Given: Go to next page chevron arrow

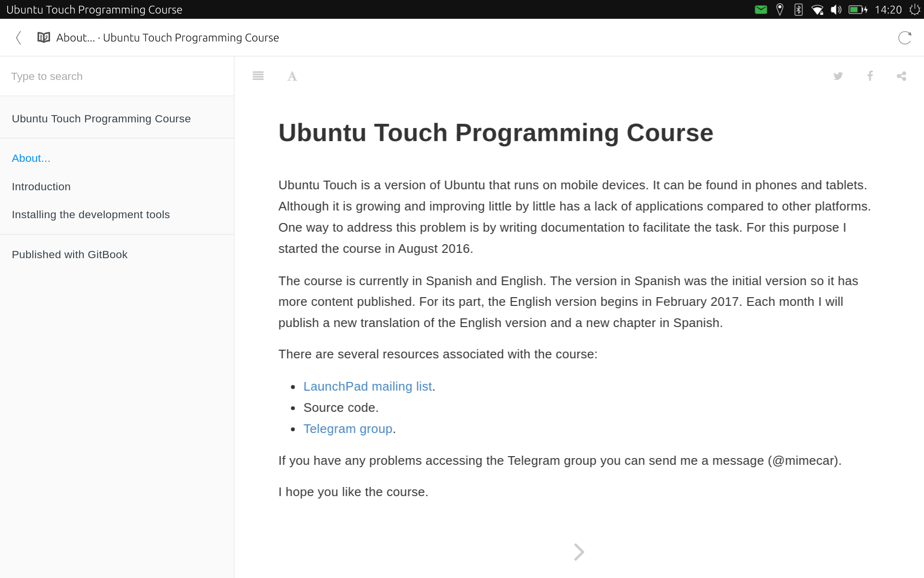Looking at the screenshot, I should point(579,552).
